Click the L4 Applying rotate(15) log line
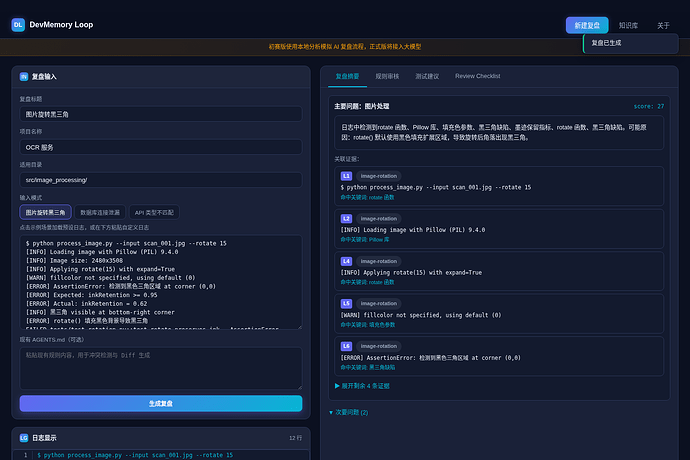This screenshot has width=690, height=460. tap(411, 272)
